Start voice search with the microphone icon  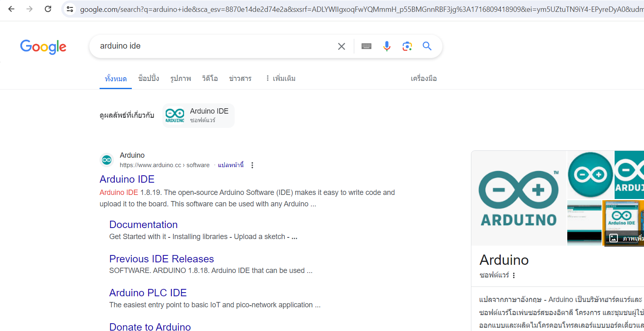point(387,46)
